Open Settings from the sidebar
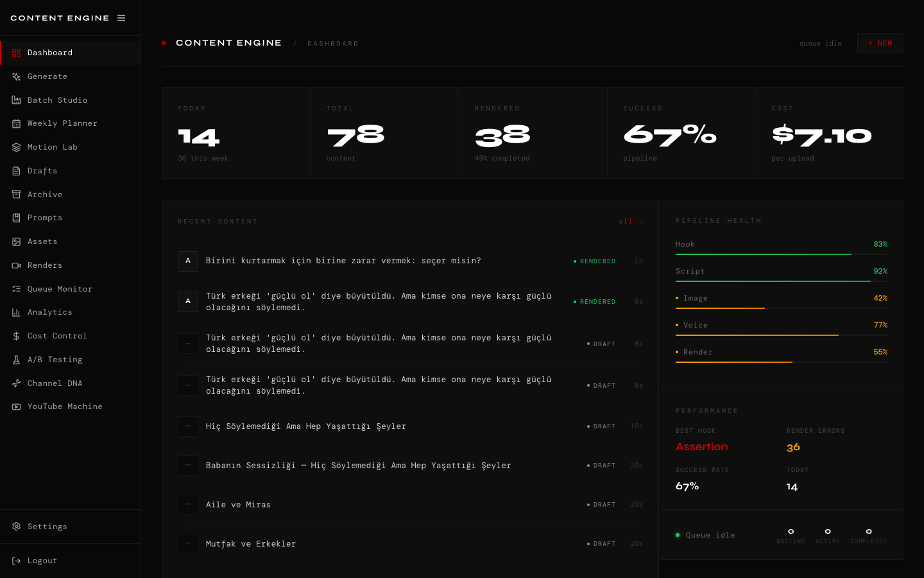This screenshot has height=578, width=924. click(47, 527)
